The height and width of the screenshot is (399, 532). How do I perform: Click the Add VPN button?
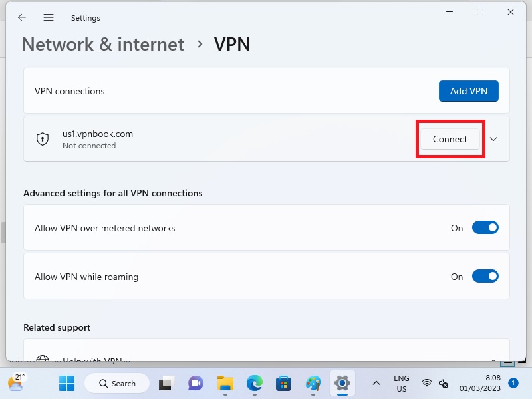(468, 91)
